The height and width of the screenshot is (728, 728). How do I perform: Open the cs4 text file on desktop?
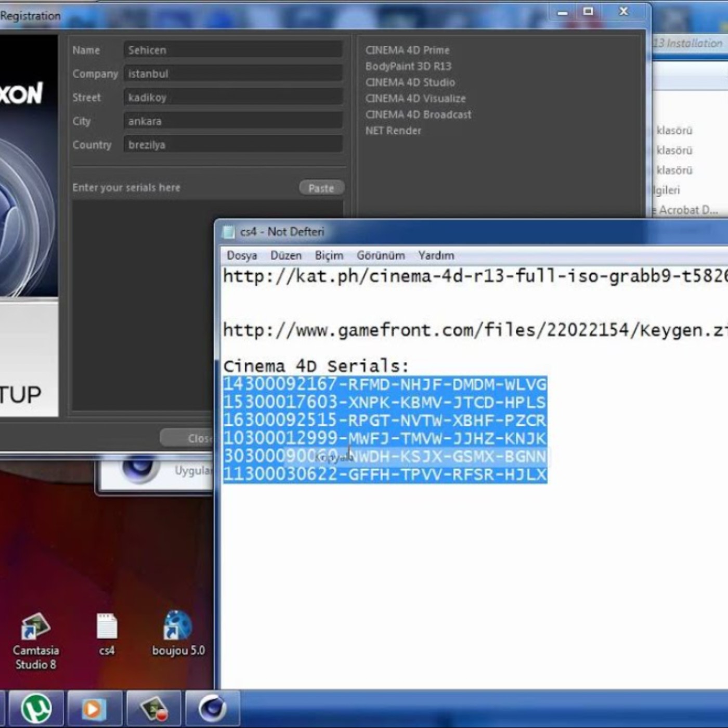pos(107,634)
